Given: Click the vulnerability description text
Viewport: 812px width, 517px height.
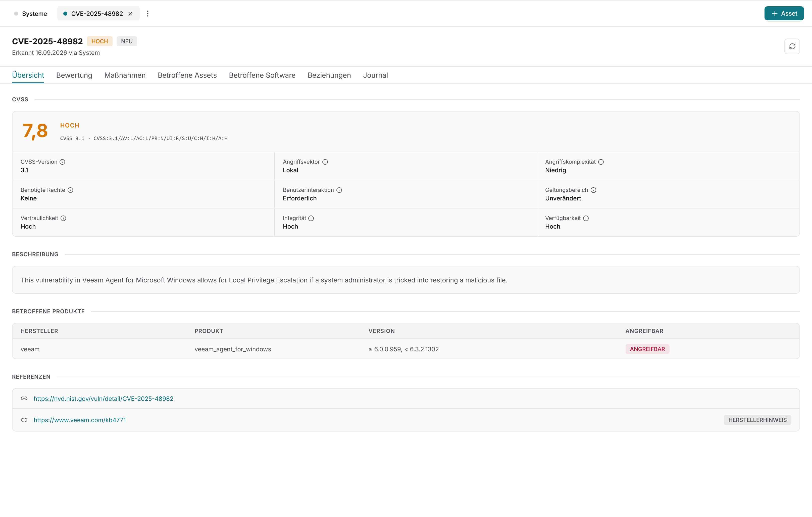Looking at the screenshot, I should [264, 280].
